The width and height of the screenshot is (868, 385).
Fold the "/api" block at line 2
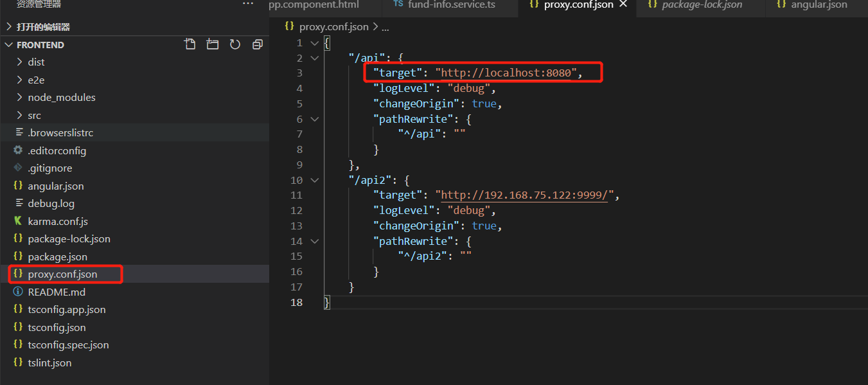(314, 58)
